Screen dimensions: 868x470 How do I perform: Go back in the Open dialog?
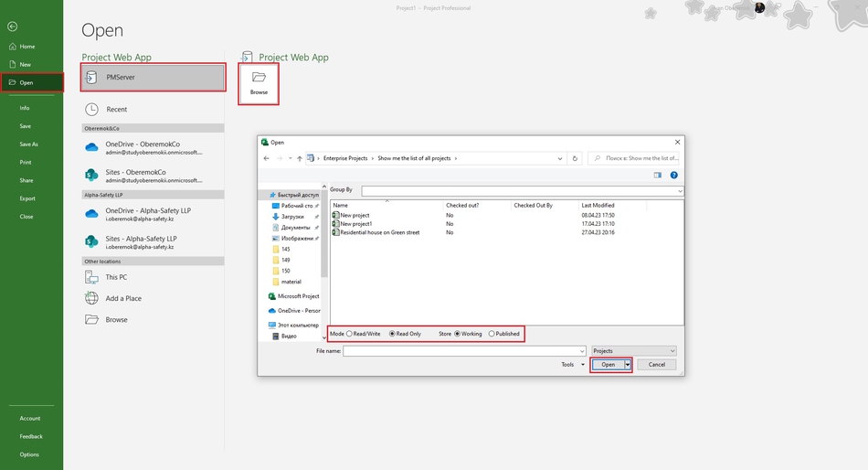(x=266, y=158)
